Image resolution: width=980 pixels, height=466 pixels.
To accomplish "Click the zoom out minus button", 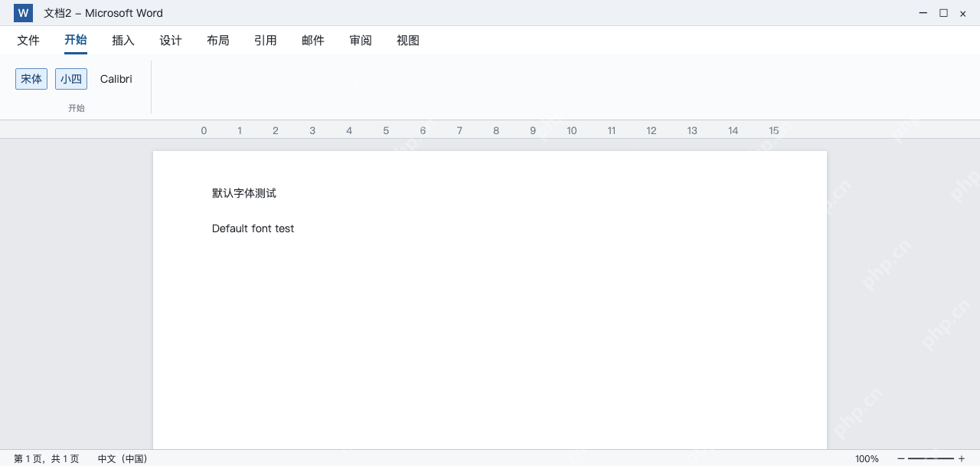I will 901,458.
